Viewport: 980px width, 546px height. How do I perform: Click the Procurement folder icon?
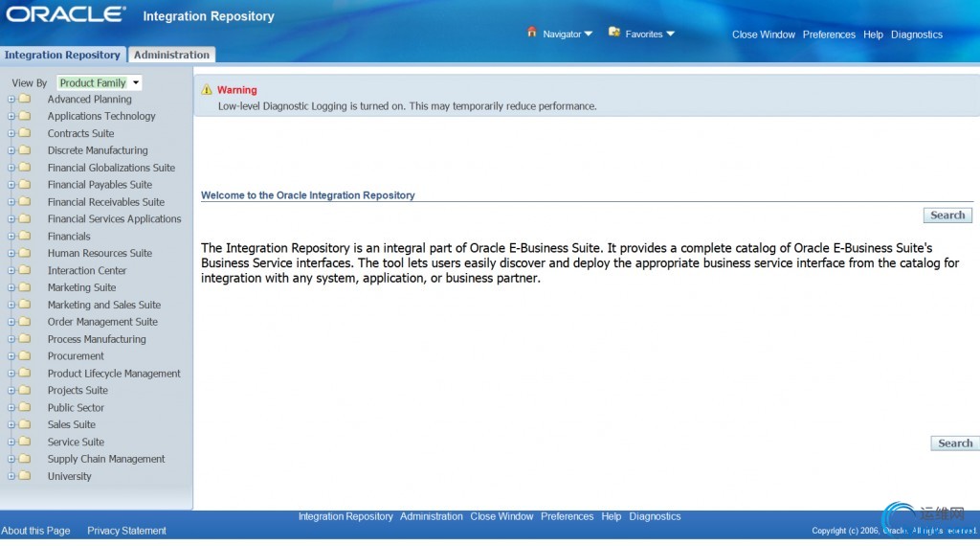click(24, 356)
